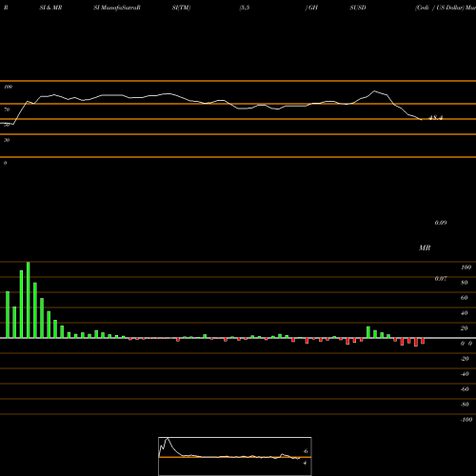Click the '6' label in mini chart

point(306,451)
